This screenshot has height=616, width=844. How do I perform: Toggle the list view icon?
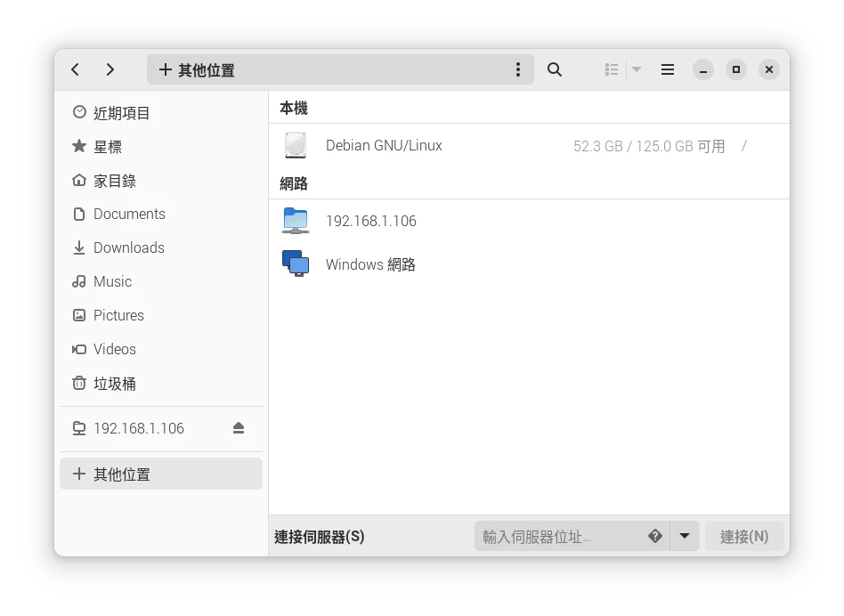(x=612, y=69)
